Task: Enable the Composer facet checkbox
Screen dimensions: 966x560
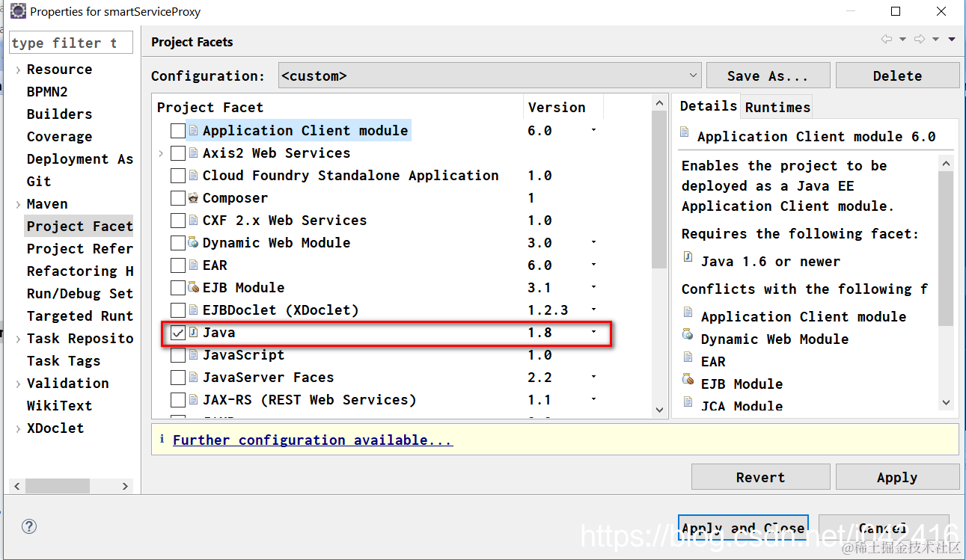Action: [x=177, y=198]
